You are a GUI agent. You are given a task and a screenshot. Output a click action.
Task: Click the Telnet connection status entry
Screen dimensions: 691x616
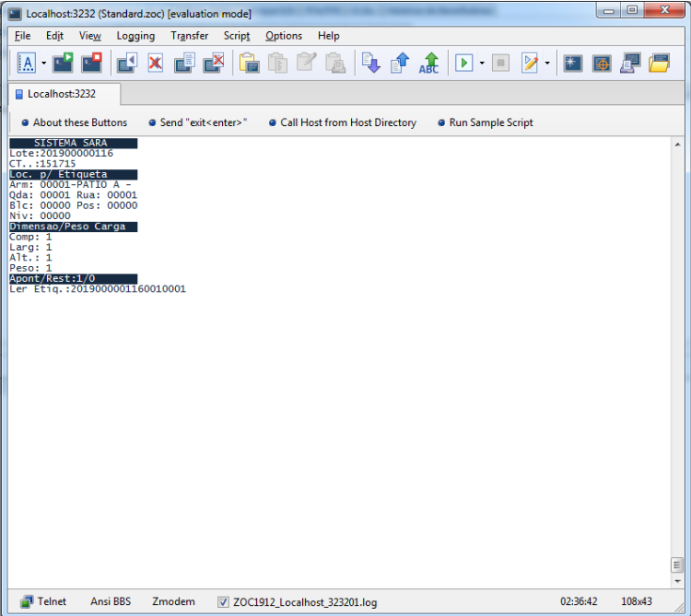tap(43, 601)
